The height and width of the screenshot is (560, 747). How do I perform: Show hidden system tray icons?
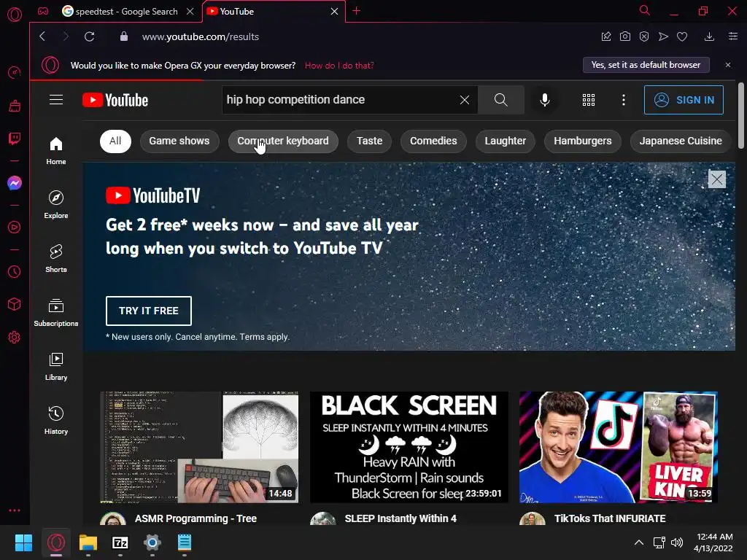point(639,542)
